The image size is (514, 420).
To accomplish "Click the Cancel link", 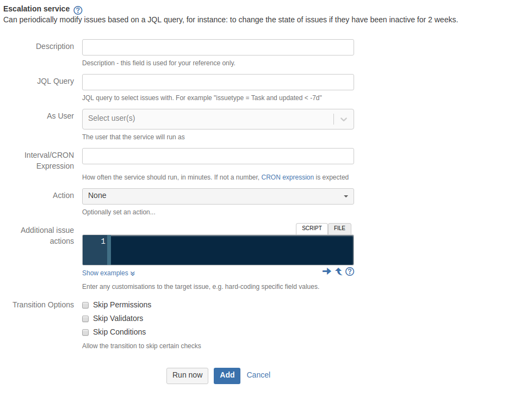I will point(258,375).
